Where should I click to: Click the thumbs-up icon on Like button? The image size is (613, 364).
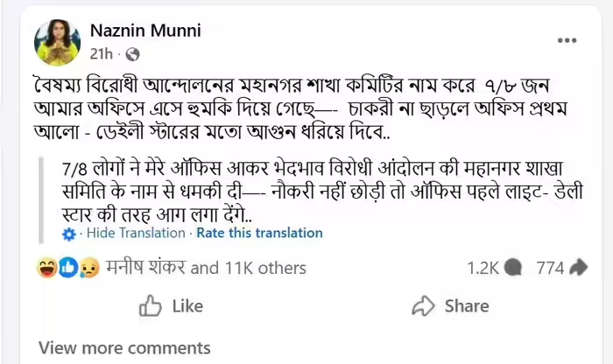coord(151,305)
